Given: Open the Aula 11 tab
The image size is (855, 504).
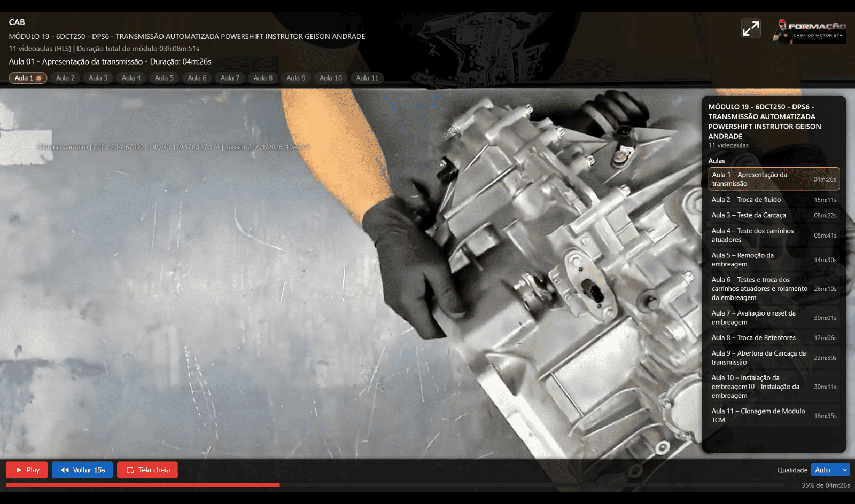Looking at the screenshot, I should click(x=367, y=78).
